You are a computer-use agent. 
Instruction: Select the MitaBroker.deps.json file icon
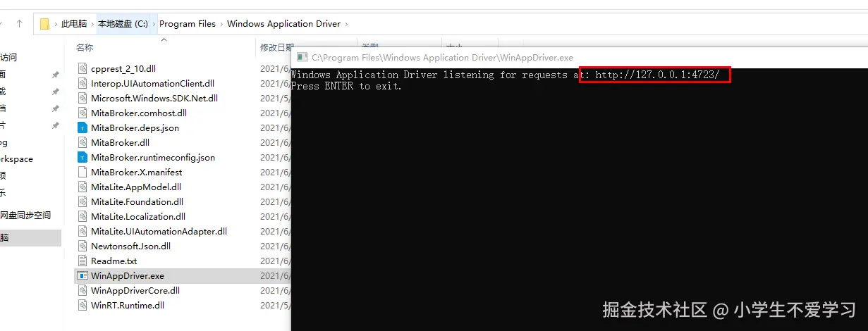82,127
